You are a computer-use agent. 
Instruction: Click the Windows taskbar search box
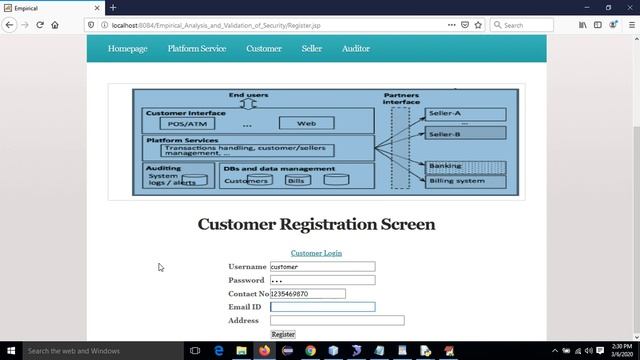(x=103, y=351)
